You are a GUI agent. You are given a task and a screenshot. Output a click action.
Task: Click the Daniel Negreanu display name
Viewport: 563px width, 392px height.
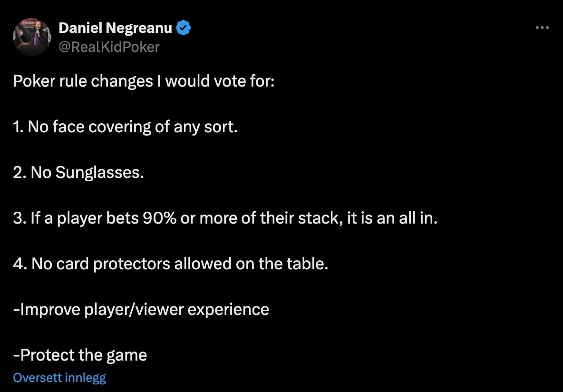point(115,28)
